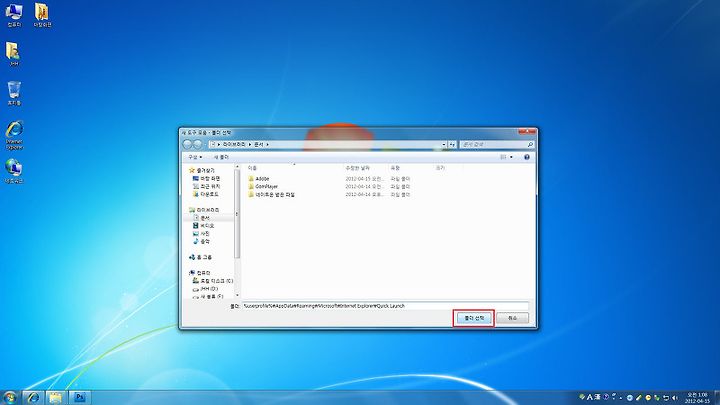Click New folder in the dialog toolbar
Screen dimensions: 720x405
tap(221, 157)
